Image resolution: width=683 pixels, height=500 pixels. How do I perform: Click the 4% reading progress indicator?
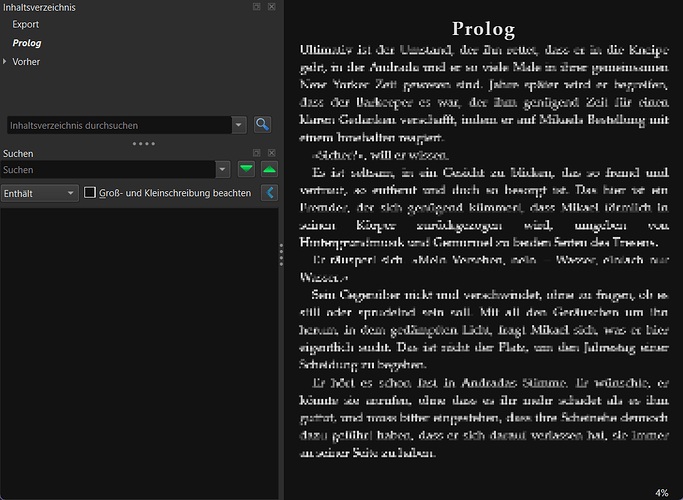pos(662,493)
